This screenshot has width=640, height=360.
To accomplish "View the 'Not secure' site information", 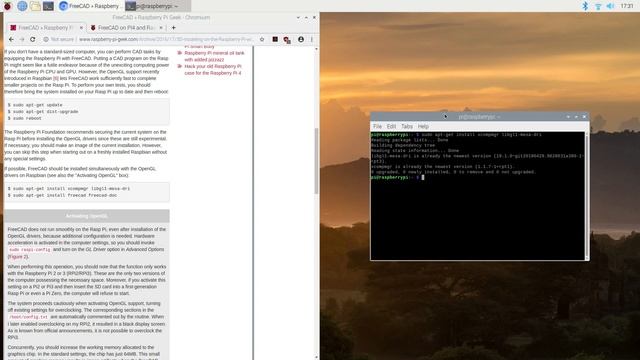I will click(59, 39).
